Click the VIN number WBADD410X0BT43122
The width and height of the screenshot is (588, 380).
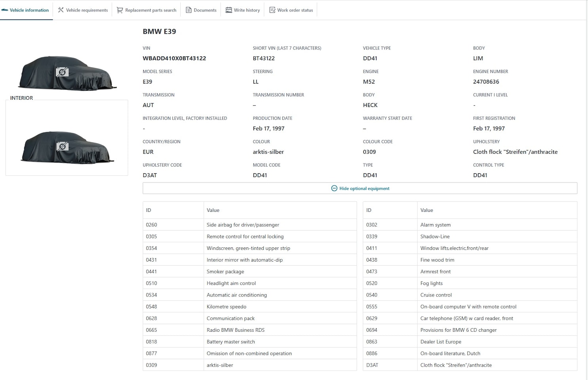pos(174,58)
